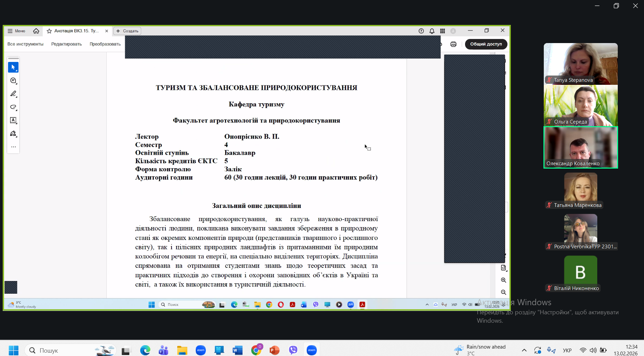Choose the comment tool in the left toolbar

click(13, 81)
